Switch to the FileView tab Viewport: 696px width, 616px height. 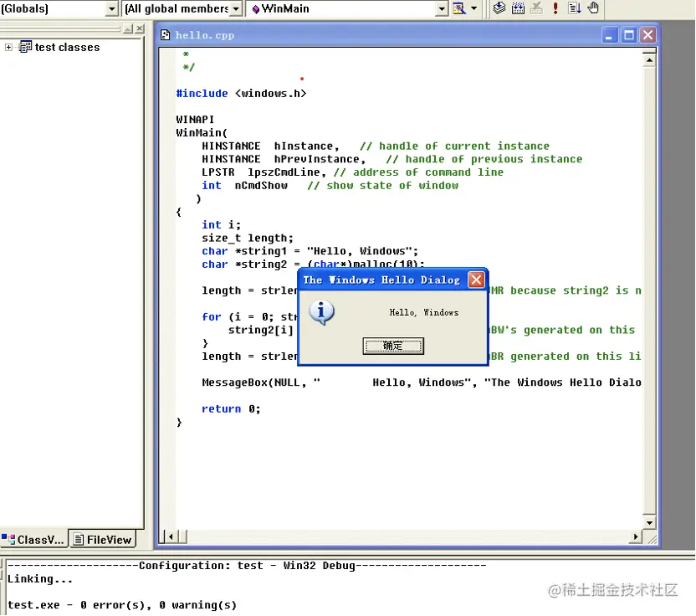click(x=103, y=540)
